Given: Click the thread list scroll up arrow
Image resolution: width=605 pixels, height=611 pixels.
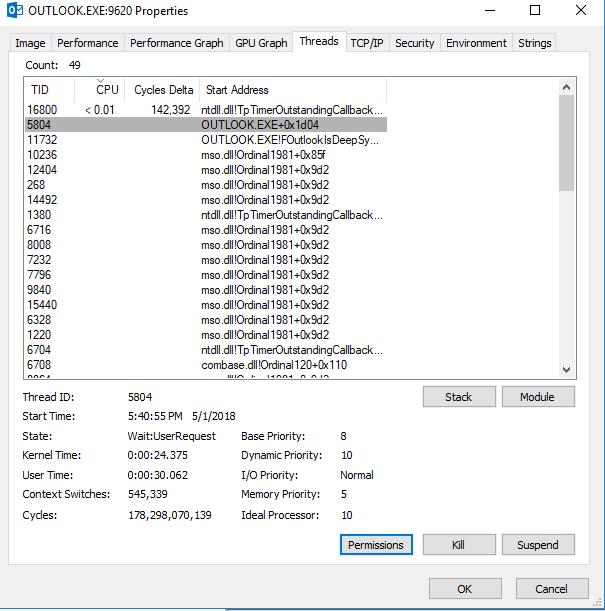Looking at the screenshot, I should [x=566, y=87].
